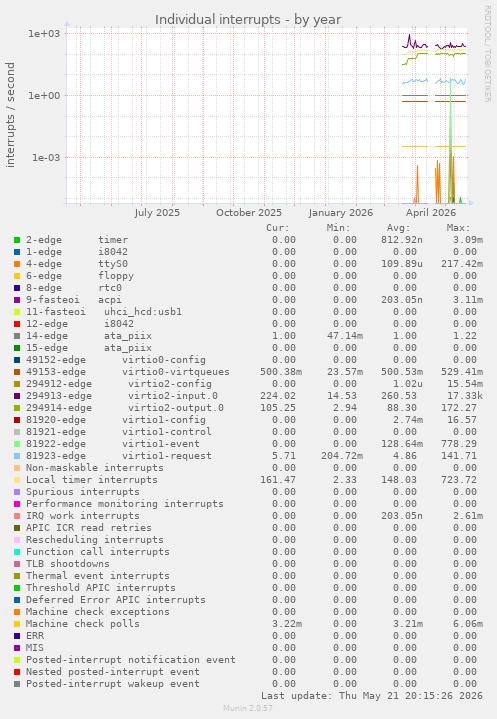Screen dimensions: 497x719
Task: Click the graph title Individual interrupts - by year
Action: (x=248, y=20)
